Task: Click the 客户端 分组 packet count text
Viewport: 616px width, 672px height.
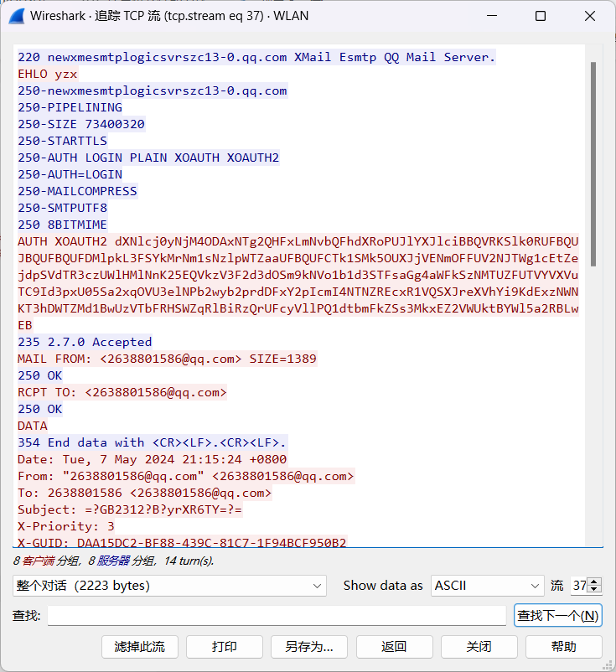Action: tap(46, 561)
